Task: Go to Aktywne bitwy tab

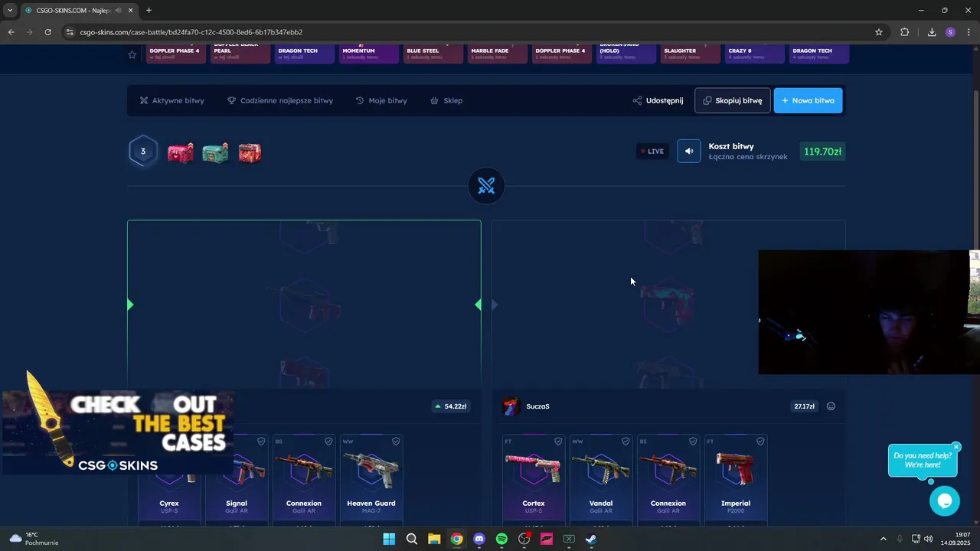Action: click(171, 100)
